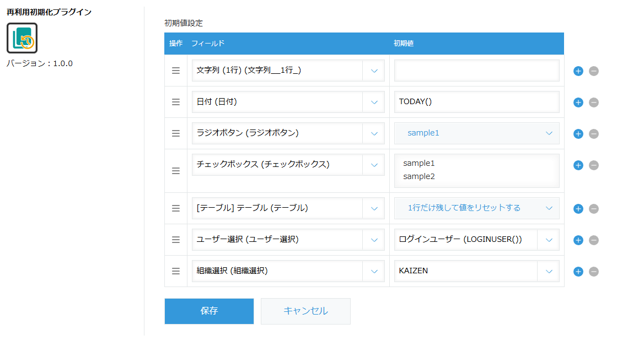Screen dimensions: 644x362
Task: Open the ログインユーザー initial value dropdown
Action: click(549, 240)
